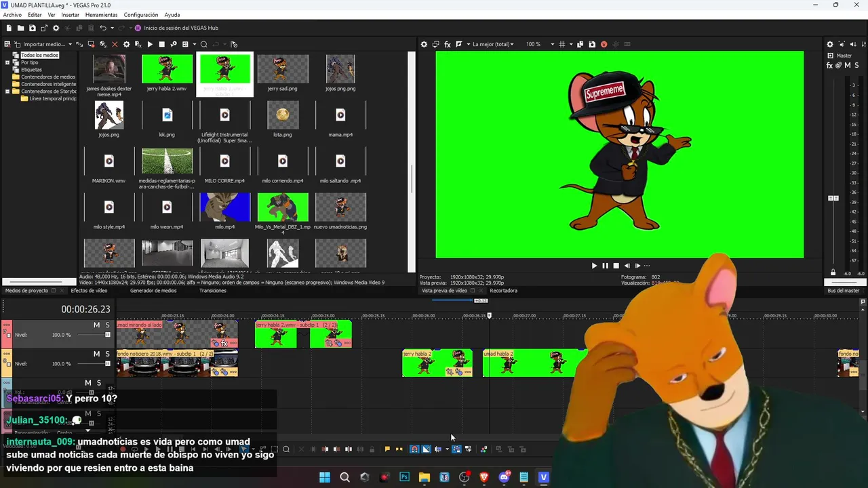Toggle automatic crossfades in timeline toolbar
Screen dimensions: 868x488
[x=426, y=449]
